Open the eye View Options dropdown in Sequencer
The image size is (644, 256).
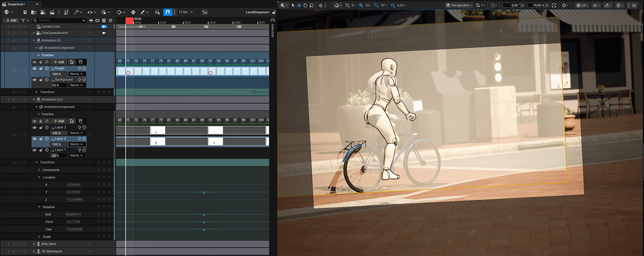[92, 11]
